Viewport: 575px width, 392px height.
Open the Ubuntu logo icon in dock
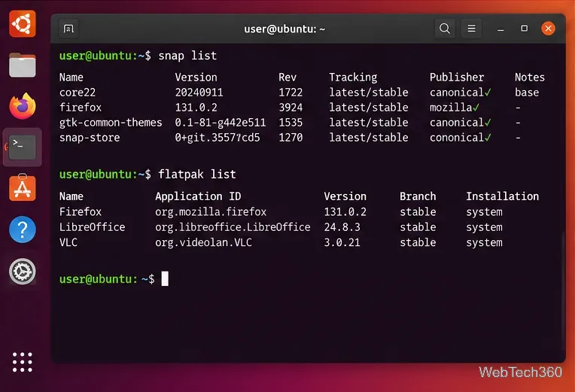coord(23,24)
